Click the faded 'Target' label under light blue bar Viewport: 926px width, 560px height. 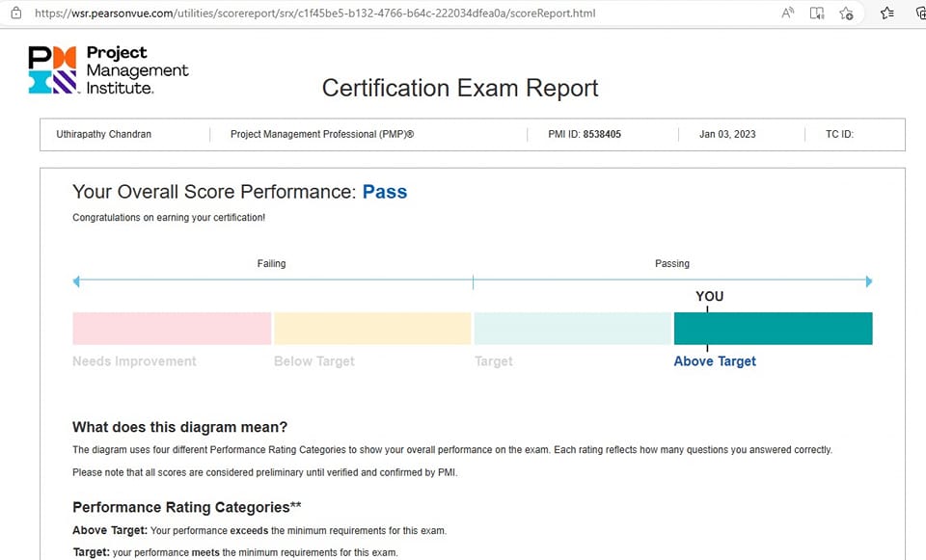(494, 361)
